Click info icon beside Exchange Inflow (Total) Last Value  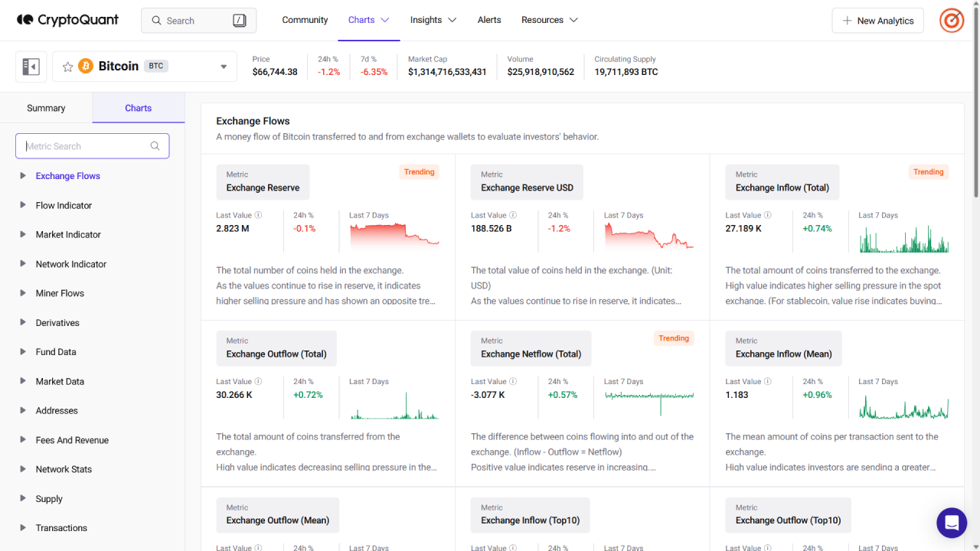(x=768, y=215)
